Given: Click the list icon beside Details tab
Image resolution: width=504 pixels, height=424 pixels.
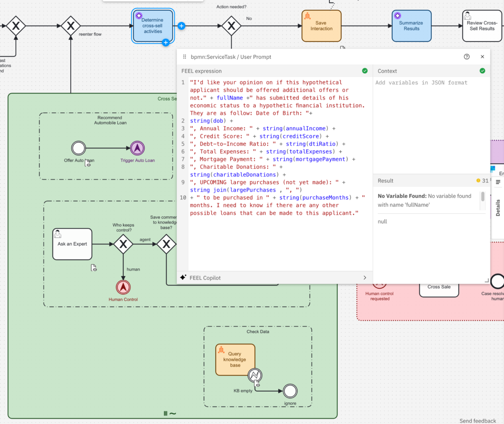Looking at the screenshot, I should [x=498, y=182].
